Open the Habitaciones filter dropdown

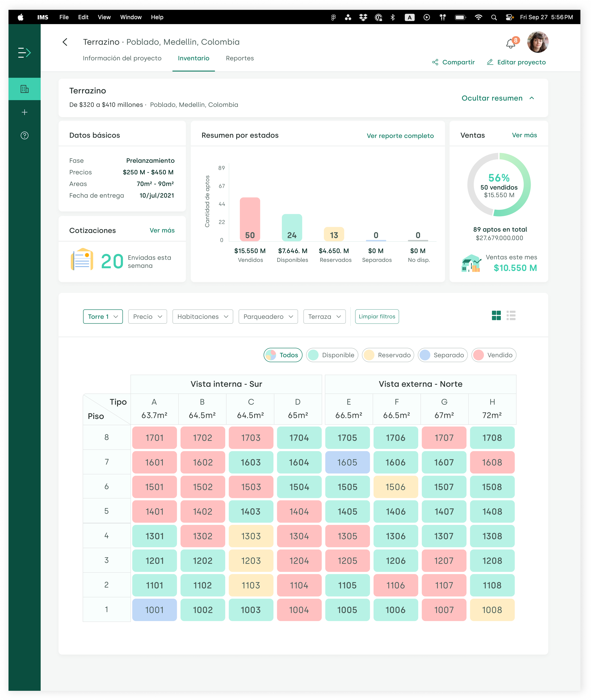(x=203, y=317)
